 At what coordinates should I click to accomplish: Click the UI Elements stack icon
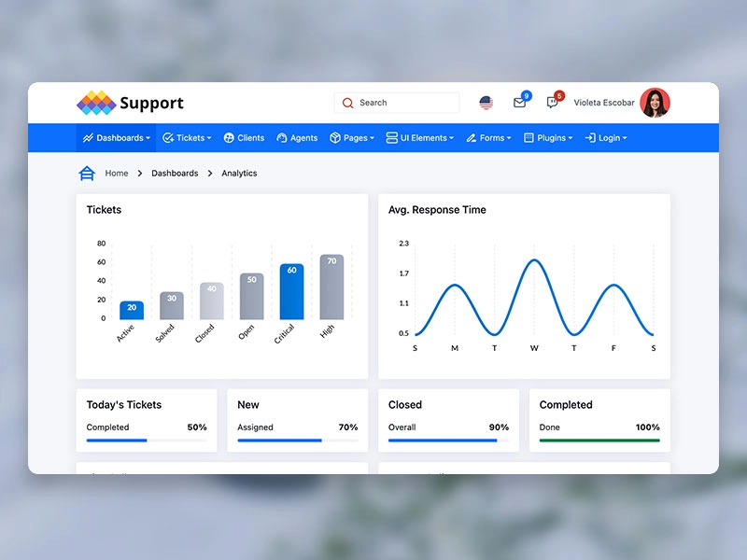pyautogui.click(x=391, y=138)
